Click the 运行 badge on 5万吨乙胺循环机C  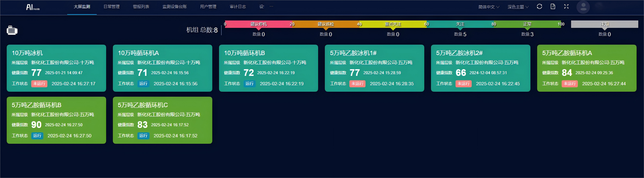click(143, 136)
